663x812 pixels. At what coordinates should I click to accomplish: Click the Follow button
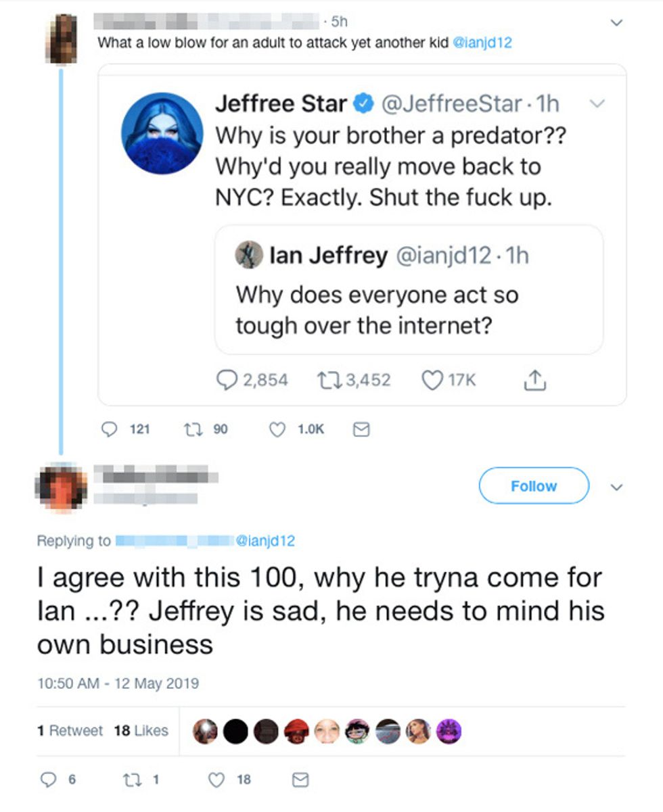point(534,485)
